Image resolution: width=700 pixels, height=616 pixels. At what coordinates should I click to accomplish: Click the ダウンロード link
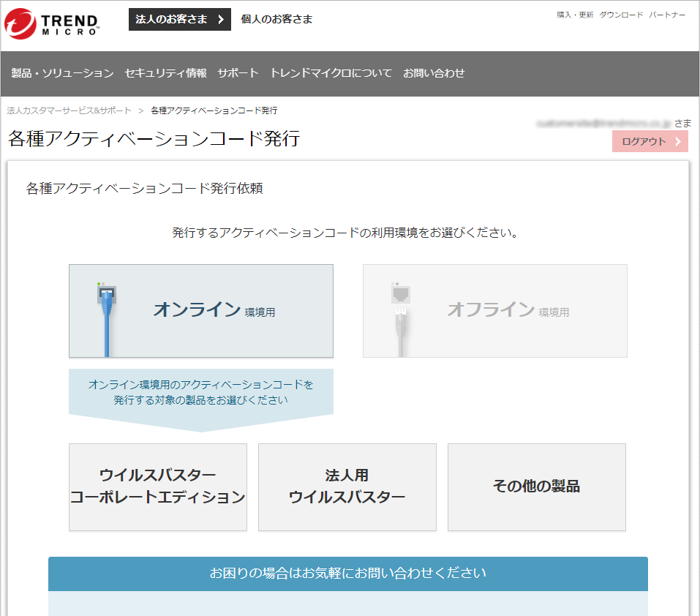[621, 15]
